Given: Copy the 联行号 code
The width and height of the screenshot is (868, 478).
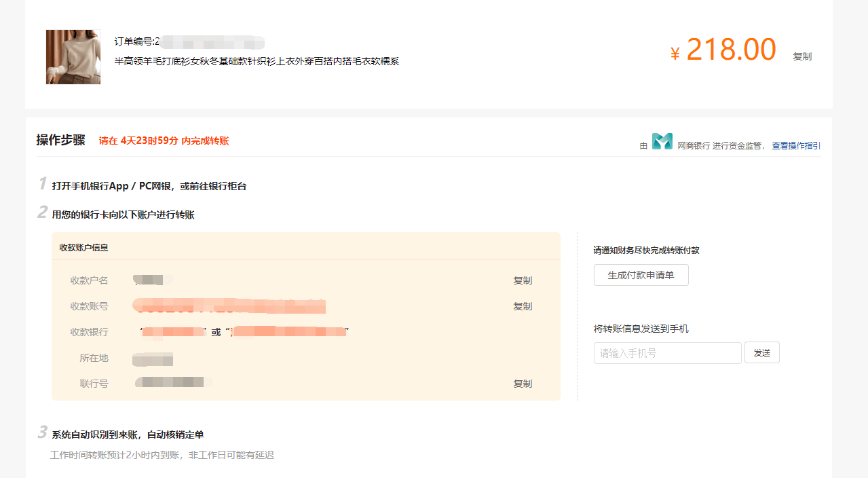Looking at the screenshot, I should click(522, 384).
